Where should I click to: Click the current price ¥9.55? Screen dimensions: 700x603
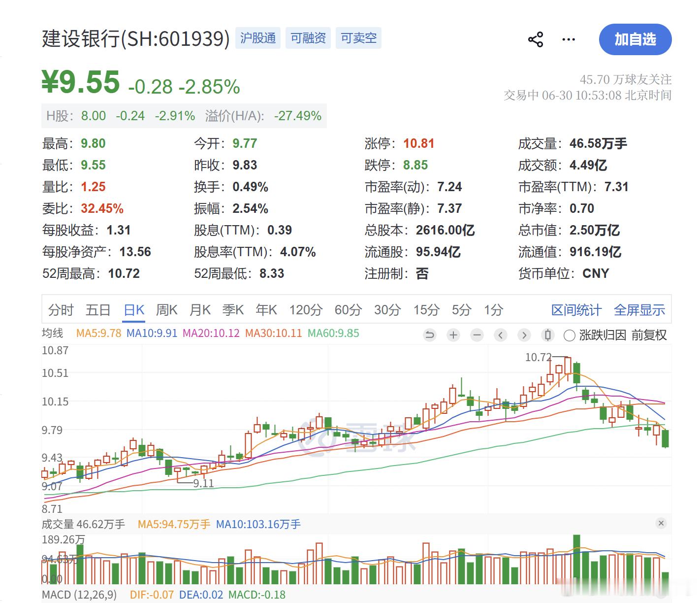[x=81, y=82]
